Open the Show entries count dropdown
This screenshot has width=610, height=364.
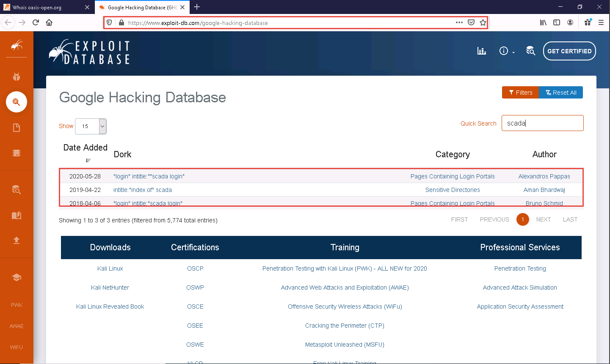pyautogui.click(x=91, y=126)
